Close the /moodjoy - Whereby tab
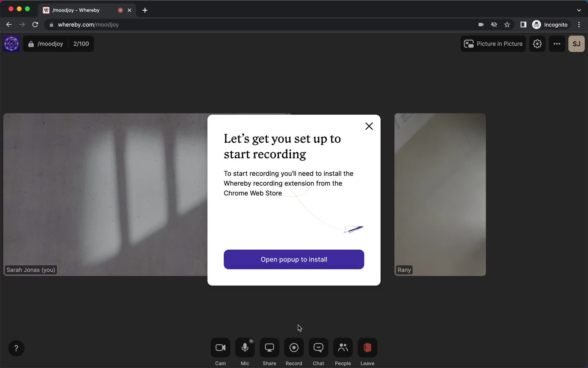This screenshot has height=368, width=588. pyautogui.click(x=130, y=10)
